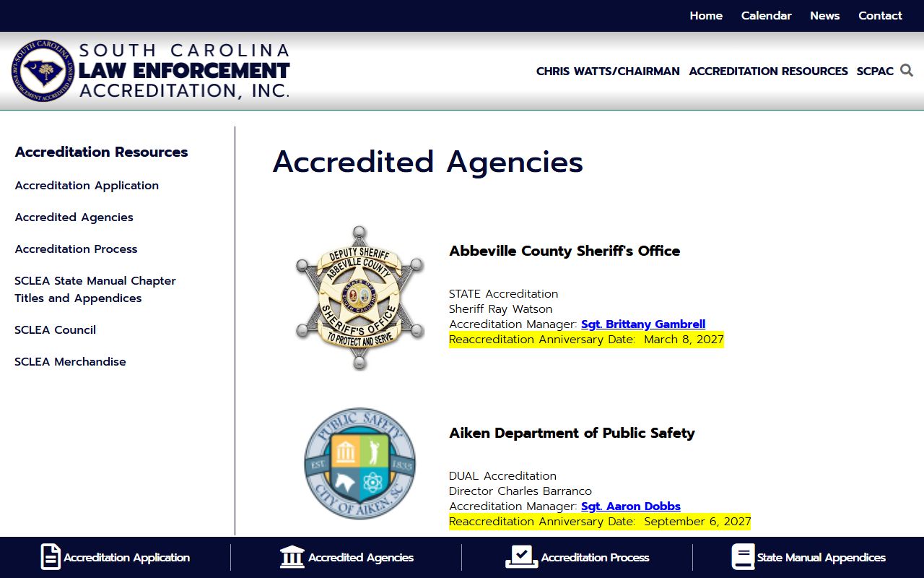Click Accreditation Process text in footer bar
The height and width of the screenshot is (578, 924).
595,557
